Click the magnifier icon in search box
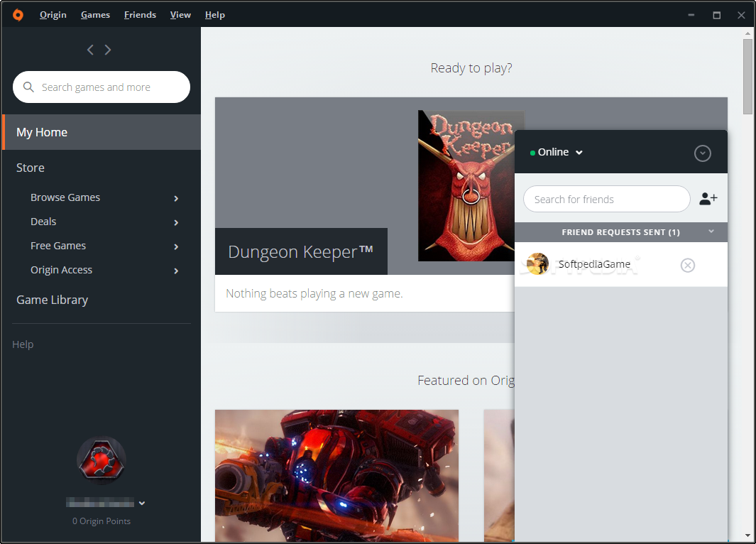This screenshot has height=544, width=756. (x=28, y=87)
